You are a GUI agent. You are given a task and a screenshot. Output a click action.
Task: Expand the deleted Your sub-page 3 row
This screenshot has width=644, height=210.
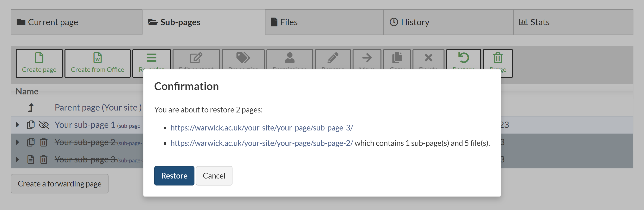click(18, 159)
